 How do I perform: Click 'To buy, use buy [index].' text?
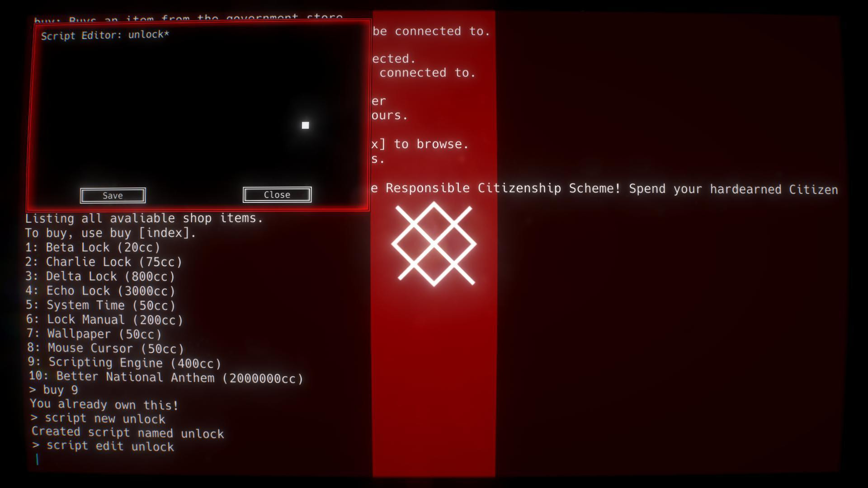click(x=111, y=233)
